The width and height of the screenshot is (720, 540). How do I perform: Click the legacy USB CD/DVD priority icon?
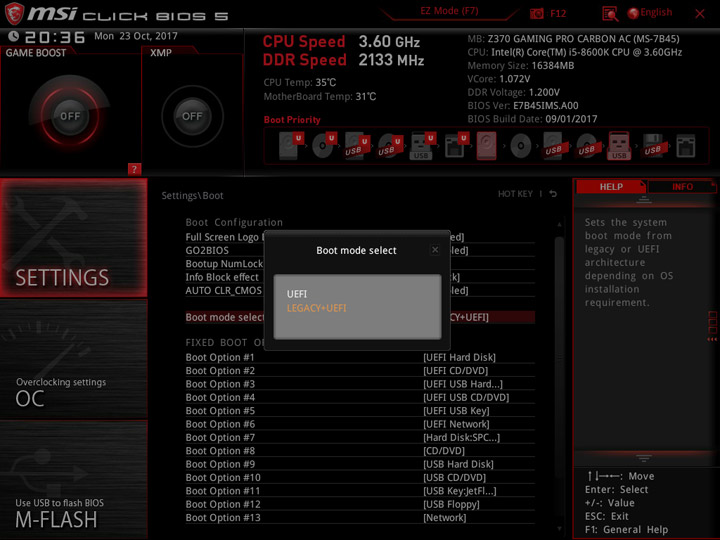click(587, 146)
